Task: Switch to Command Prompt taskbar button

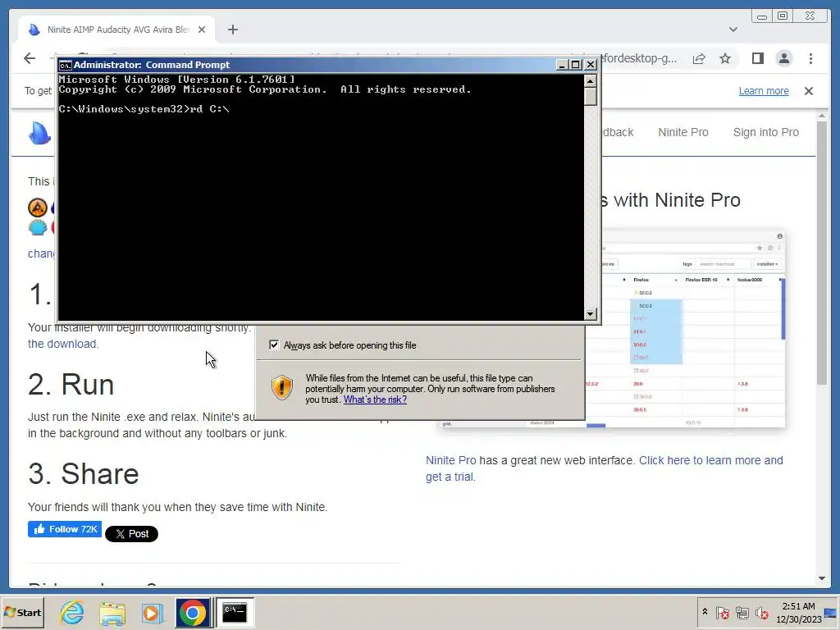Action: (x=235, y=612)
